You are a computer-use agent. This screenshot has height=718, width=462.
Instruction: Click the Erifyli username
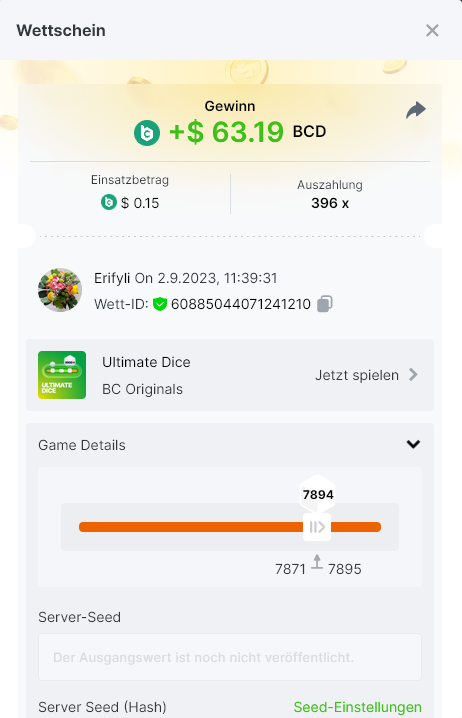tap(112, 278)
